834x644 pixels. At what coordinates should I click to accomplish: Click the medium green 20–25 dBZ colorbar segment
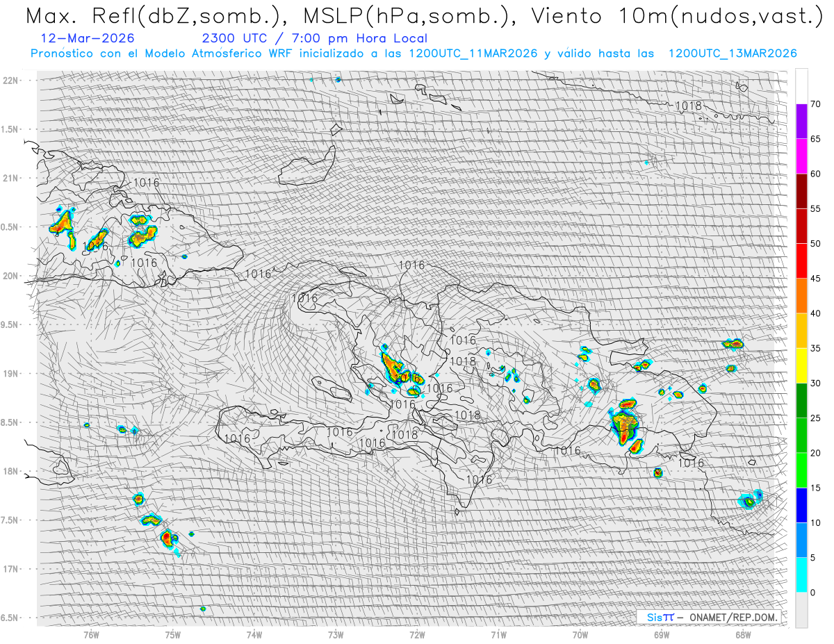pos(801,436)
